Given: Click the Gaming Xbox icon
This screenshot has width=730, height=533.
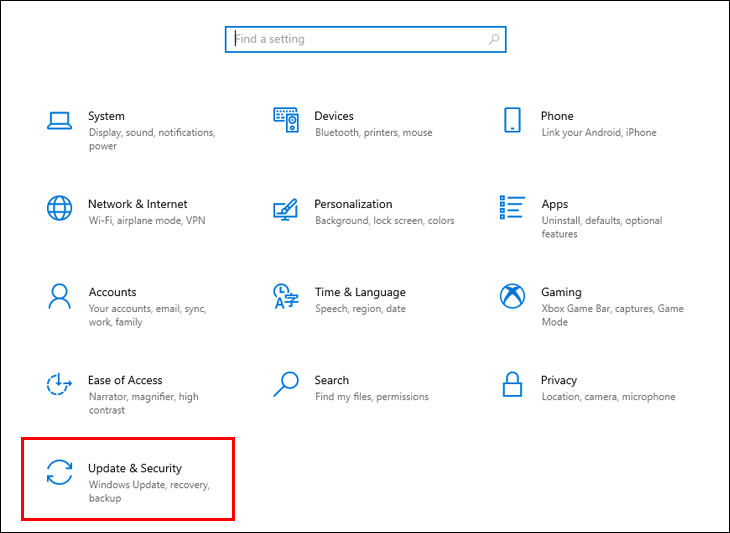Looking at the screenshot, I should (512, 296).
